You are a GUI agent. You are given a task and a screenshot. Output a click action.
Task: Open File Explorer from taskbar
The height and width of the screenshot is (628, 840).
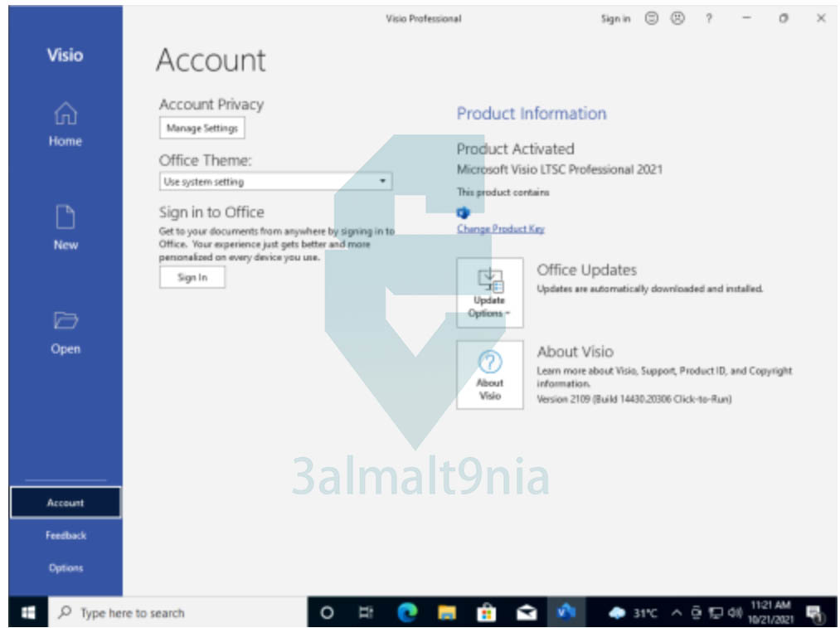click(447, 612)
